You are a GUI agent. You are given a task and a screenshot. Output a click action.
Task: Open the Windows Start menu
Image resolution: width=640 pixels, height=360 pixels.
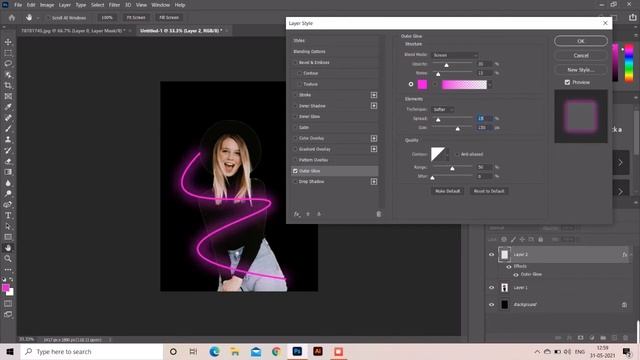point(10,351)
